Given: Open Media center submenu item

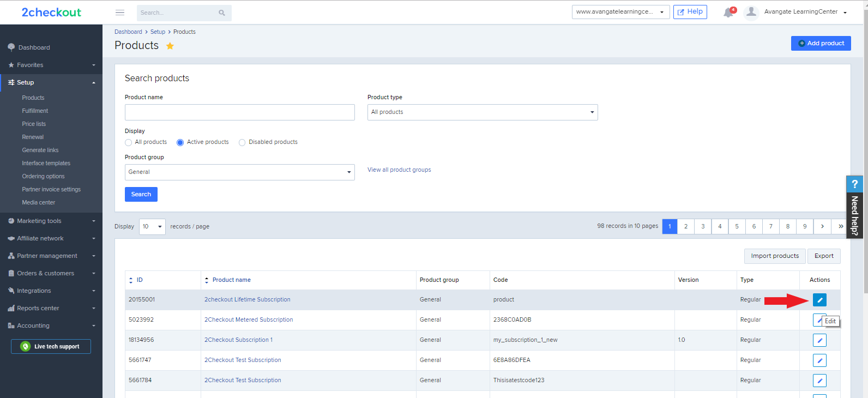Looking at the screenshot, I should tap(39, 203).
